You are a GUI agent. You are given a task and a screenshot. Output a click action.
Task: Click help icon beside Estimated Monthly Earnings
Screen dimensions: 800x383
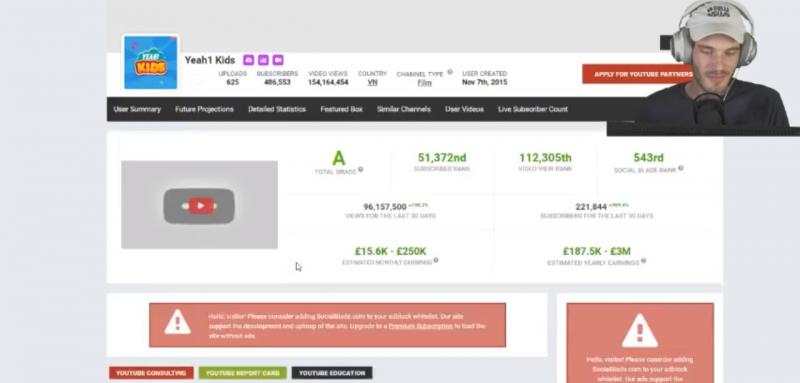(x=436, y=261)
